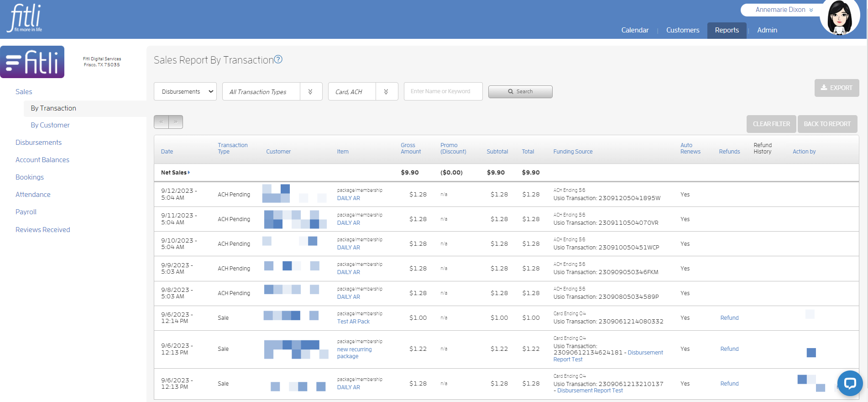Open the live chat bubble icon
This screenshot has width=868, height=402.
point(850,383)
